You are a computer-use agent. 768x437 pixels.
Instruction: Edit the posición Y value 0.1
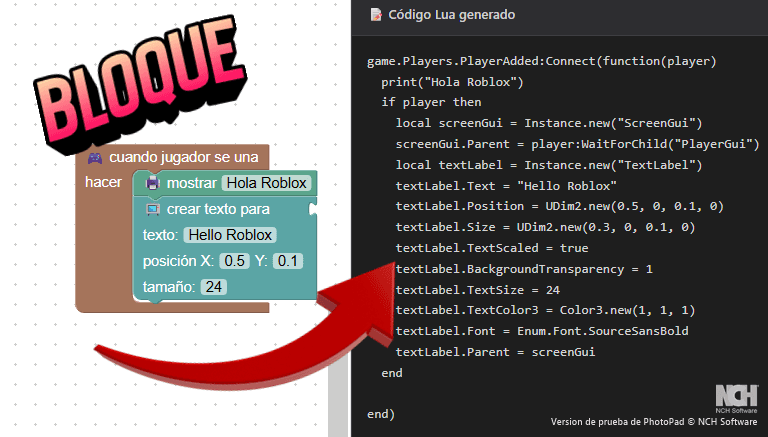[x=288, y=261]
